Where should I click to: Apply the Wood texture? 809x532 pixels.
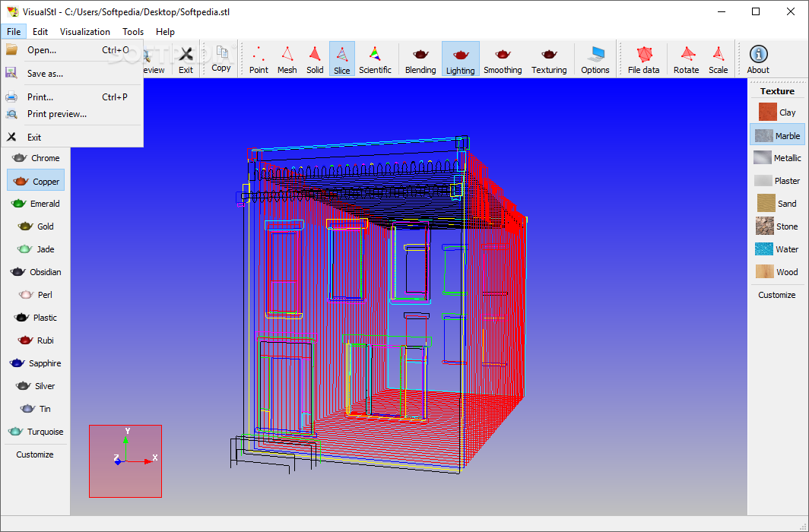777,271
